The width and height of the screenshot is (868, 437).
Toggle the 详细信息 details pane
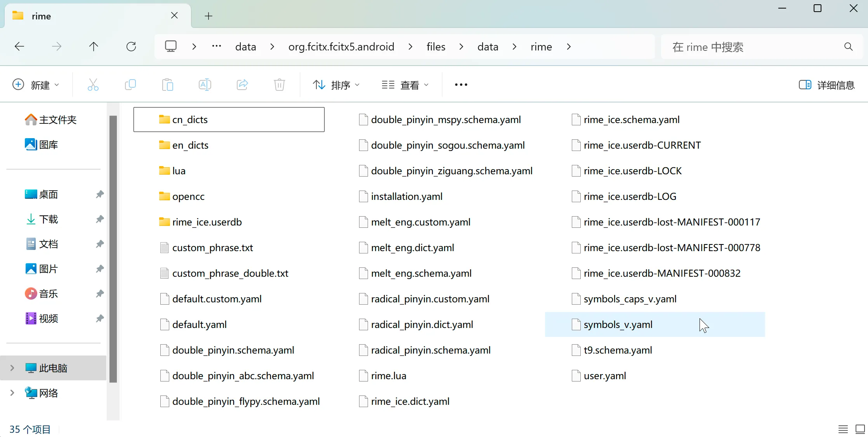point(826,85)
